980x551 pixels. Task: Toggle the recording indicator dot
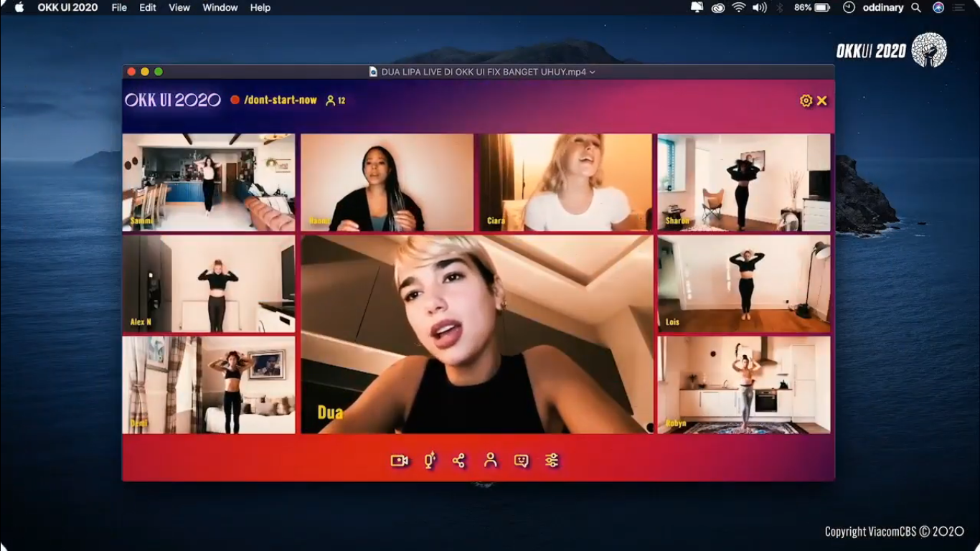pyautogui.click(x=237, y=100)
